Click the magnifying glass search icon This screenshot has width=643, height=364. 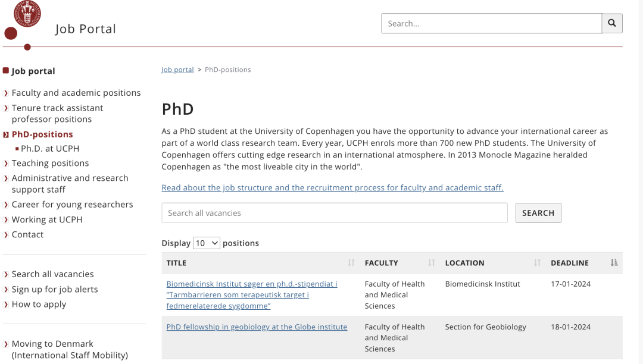(612, 24)
